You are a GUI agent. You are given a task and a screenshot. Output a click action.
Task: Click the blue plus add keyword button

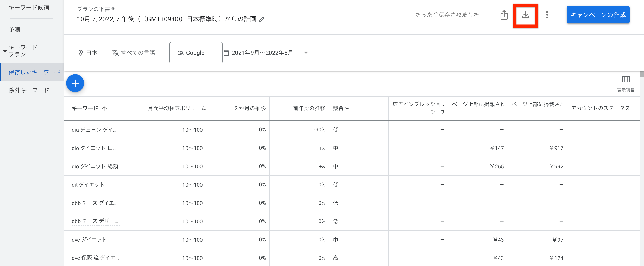pos(75,83)
